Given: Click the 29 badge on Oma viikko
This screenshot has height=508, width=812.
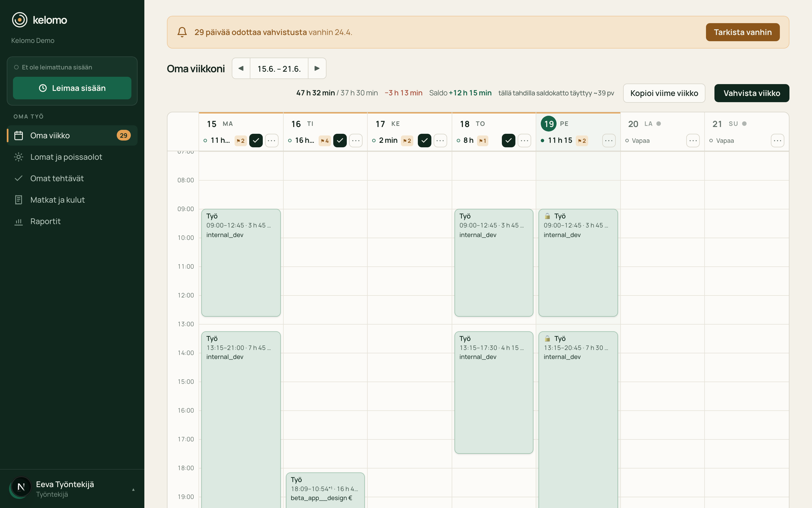Looking at the screenshot, I should [x=123, y=135].
